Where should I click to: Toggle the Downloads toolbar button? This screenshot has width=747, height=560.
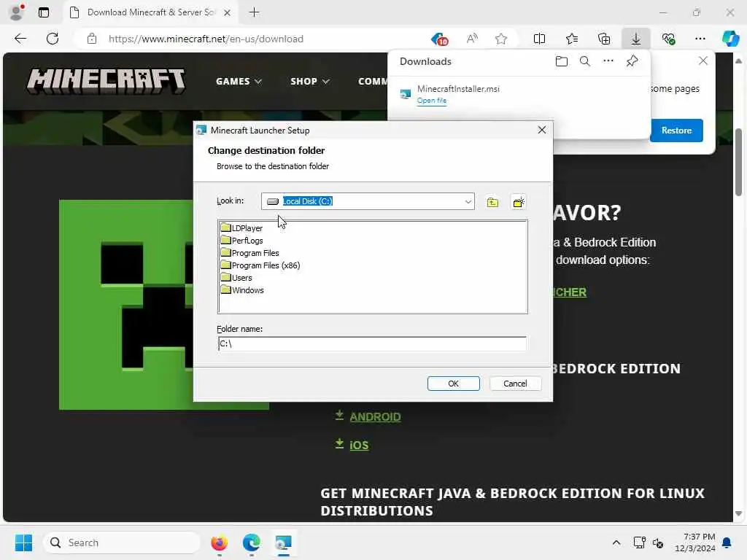click(x=636, y=39)
